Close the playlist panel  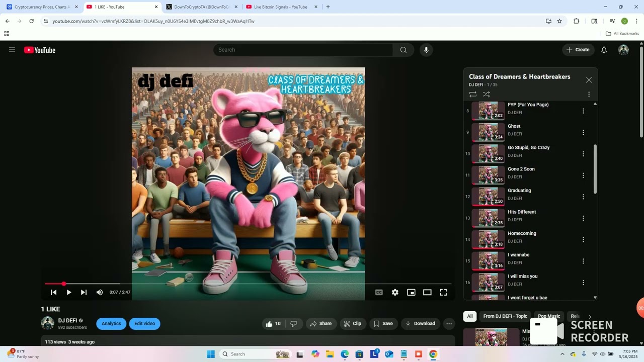point(589,80)
